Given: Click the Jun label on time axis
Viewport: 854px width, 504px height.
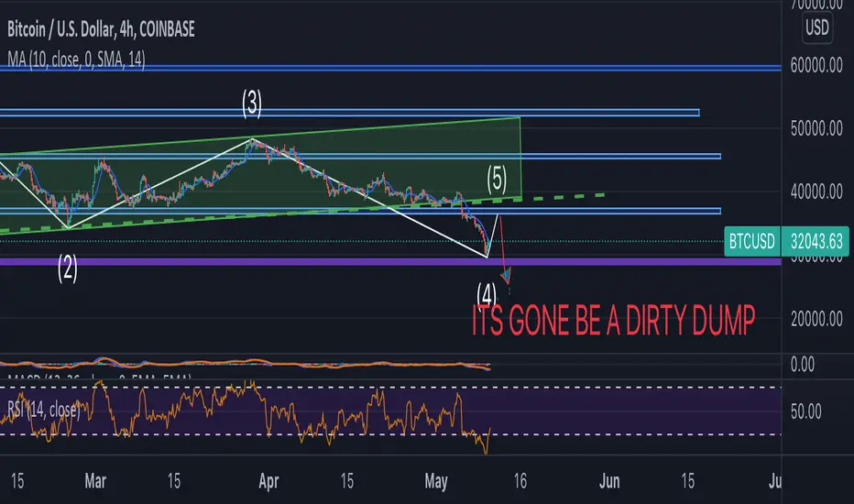Looking at the screenshot, I should pos(609,481).
